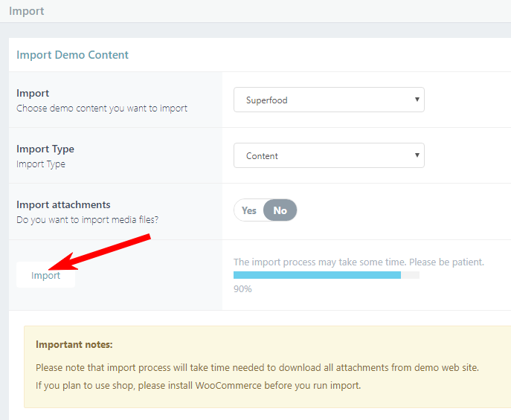511x420 pixels.
Task: Click the blue import progress bar
Action: point(317,275)
